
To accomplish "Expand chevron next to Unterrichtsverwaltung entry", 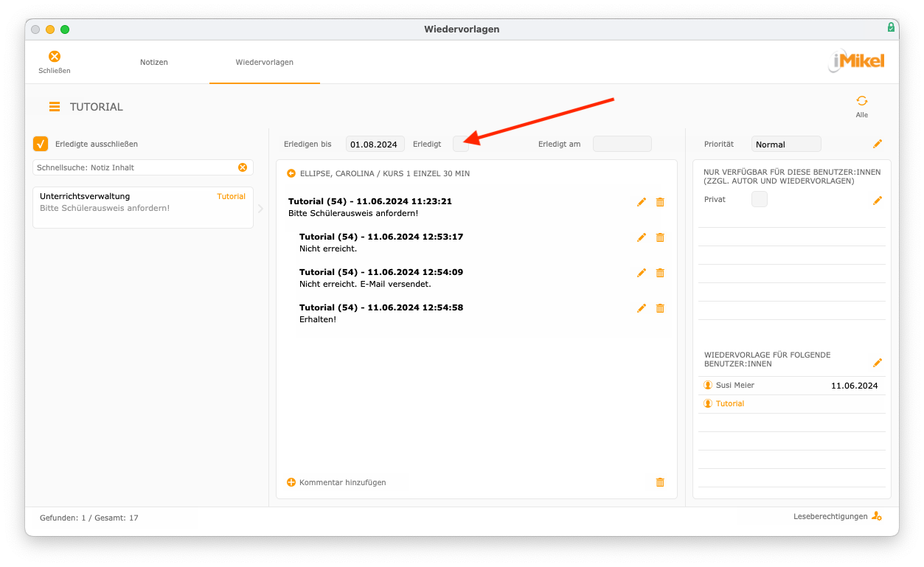I will pos(260,209).
